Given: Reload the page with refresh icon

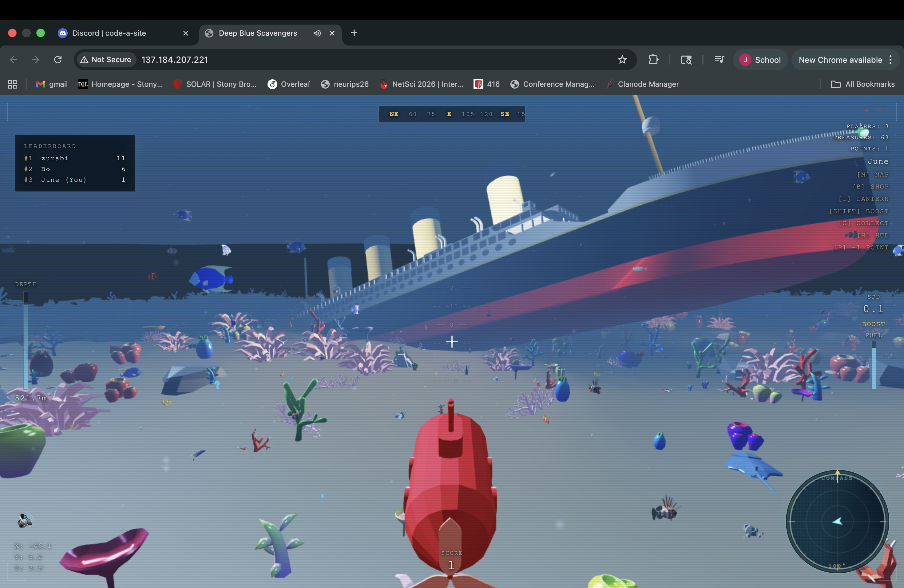Looking at the screenshot, I should point(58,60).
